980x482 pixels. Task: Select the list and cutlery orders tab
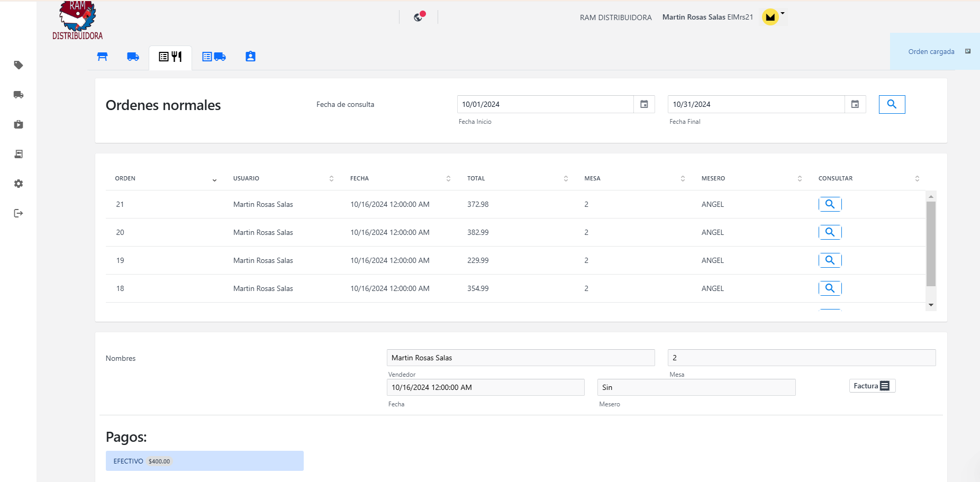[x=170, y=57]
